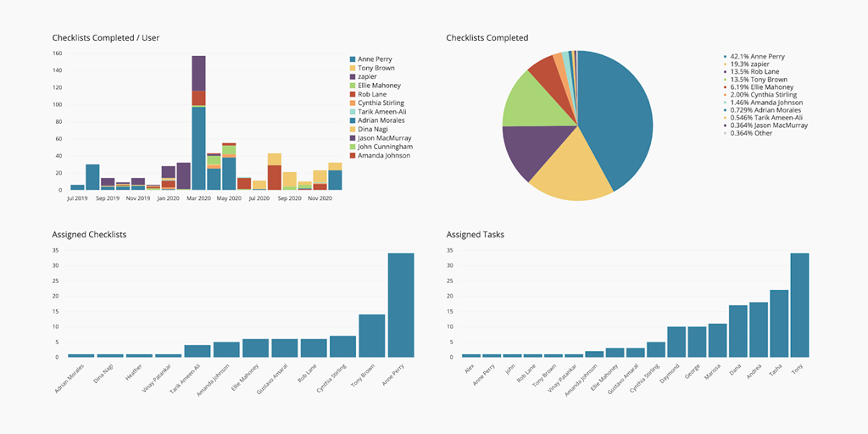Viewport: 868px width, 434px height.
Task: Click the 'Checklists Completed / User' chart title
Action: [106, 37]
